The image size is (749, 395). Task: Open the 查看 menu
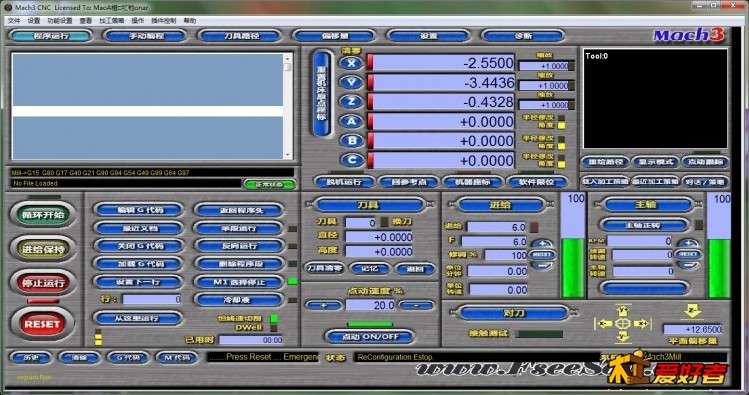pyautogui.click(x=86, y=21)
